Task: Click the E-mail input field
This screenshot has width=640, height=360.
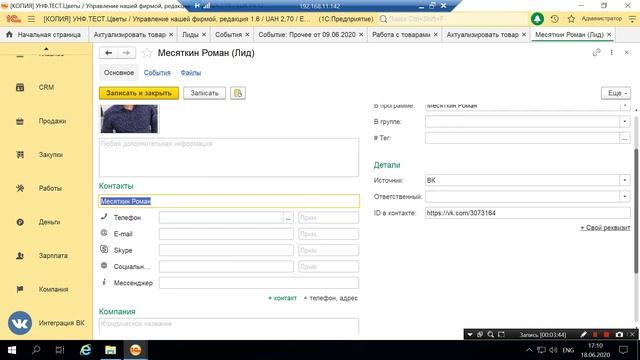Action: pyautogui.click(x=226, y=234)
